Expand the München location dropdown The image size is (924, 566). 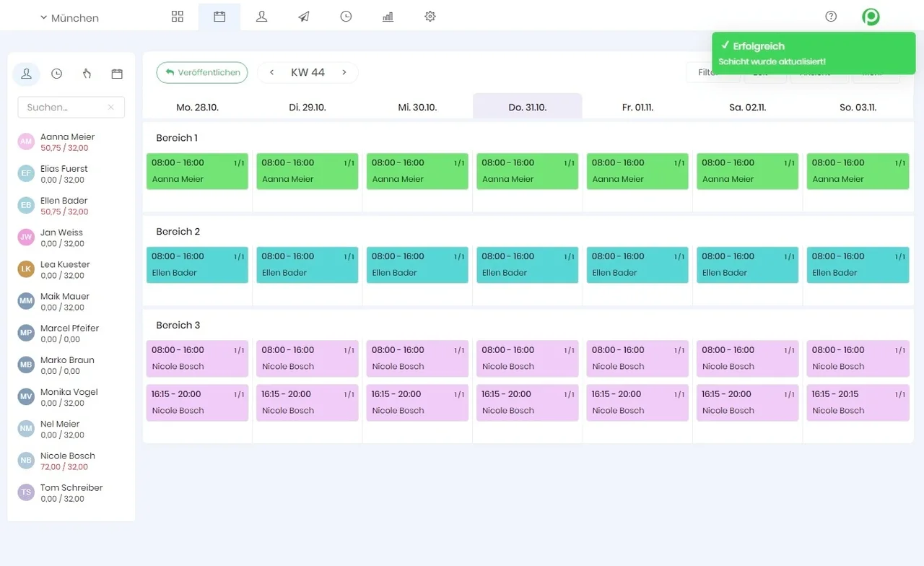[x=69, y=18]
